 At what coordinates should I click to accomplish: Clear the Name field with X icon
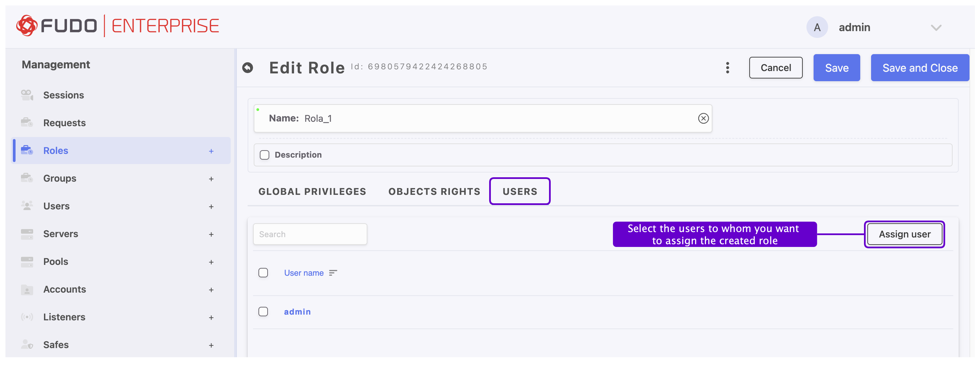(703, 118)
